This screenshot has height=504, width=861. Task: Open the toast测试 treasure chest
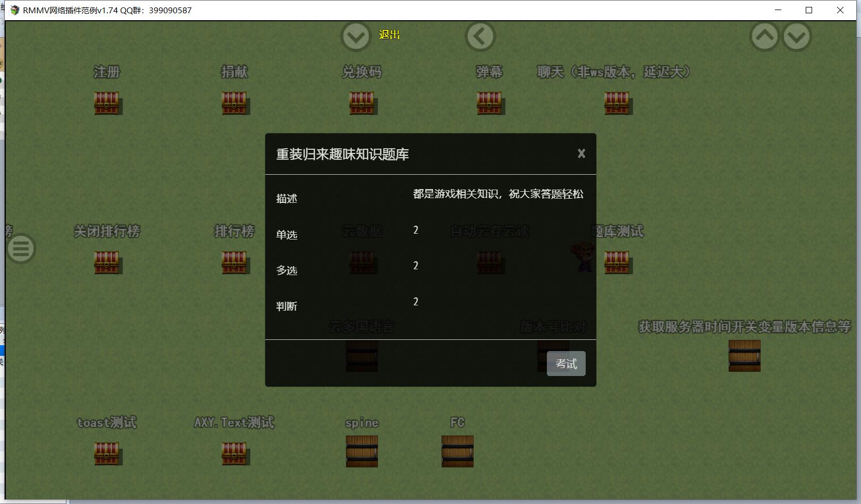(x=107, y=454)
